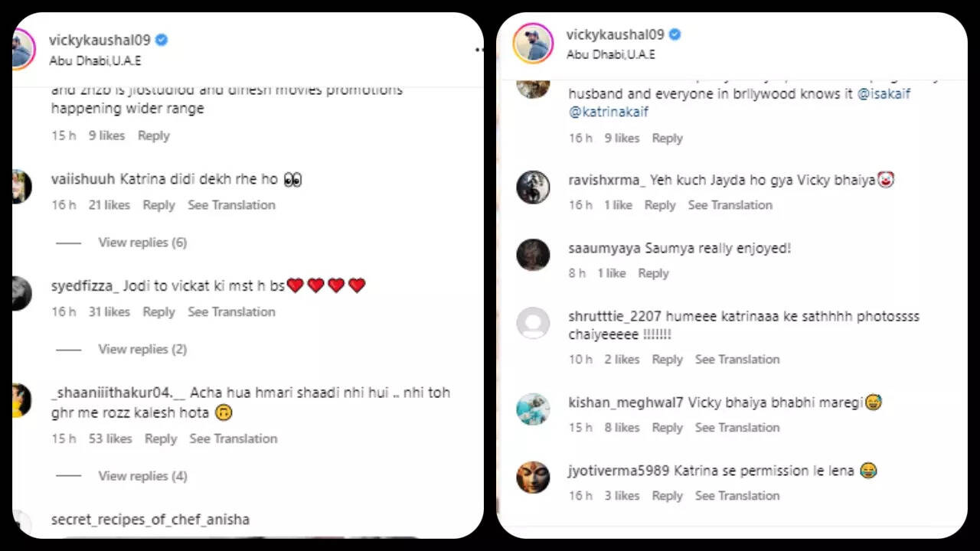980x551 pixels.
Task: Click verified badge beside vickykaushal09 in left panel
Action: coord(162,40)
